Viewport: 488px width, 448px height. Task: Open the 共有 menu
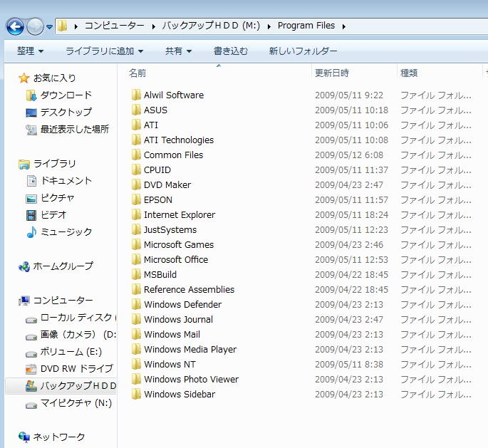[x=178, y=51]
